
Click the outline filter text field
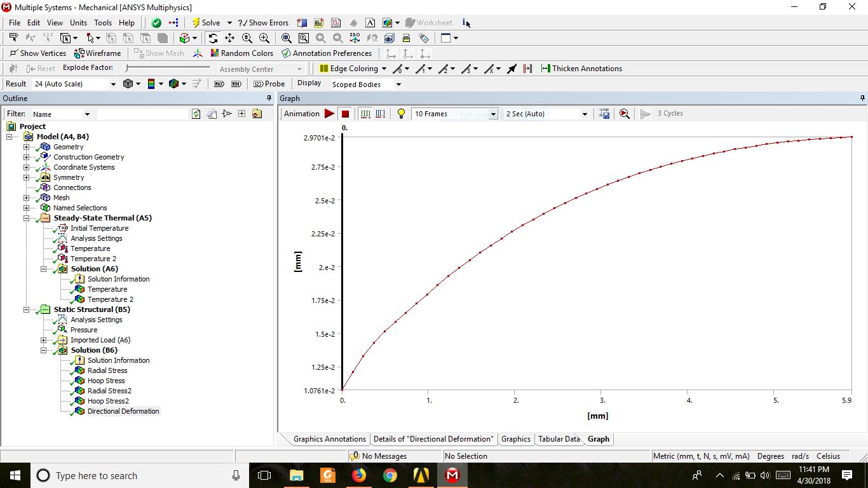(142, 114)
